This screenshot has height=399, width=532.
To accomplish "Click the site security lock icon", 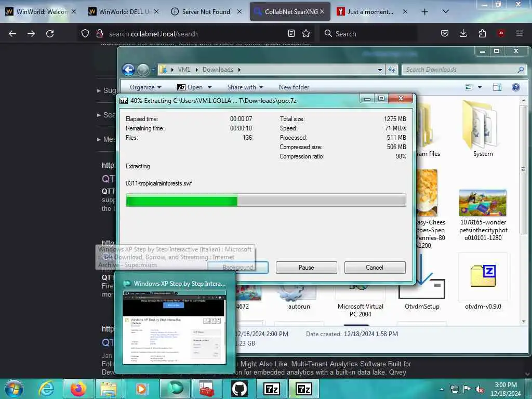I will pyautogui.click(x=100, y=34).
